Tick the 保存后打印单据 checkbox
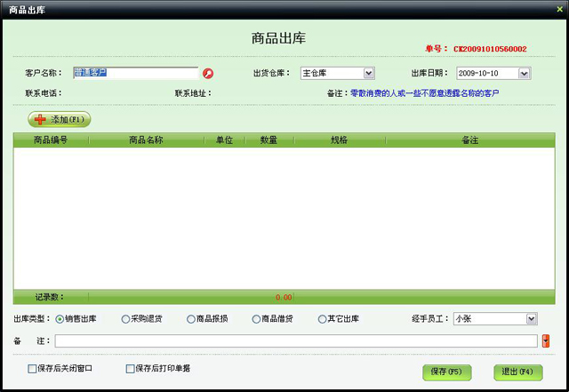This screenshot has height=392, width=569. 131,368
